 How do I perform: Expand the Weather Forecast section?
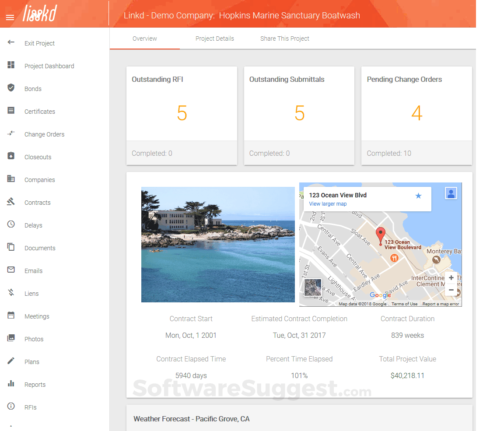pos(192,419)
